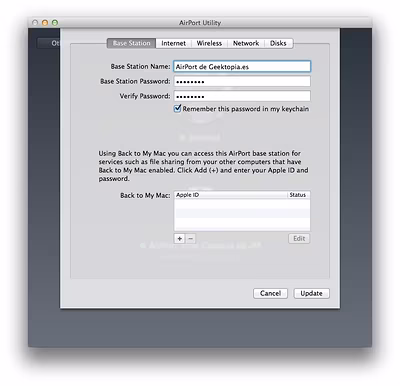
Task: Select the Apple ID column header
Action: tap(231, 195)
